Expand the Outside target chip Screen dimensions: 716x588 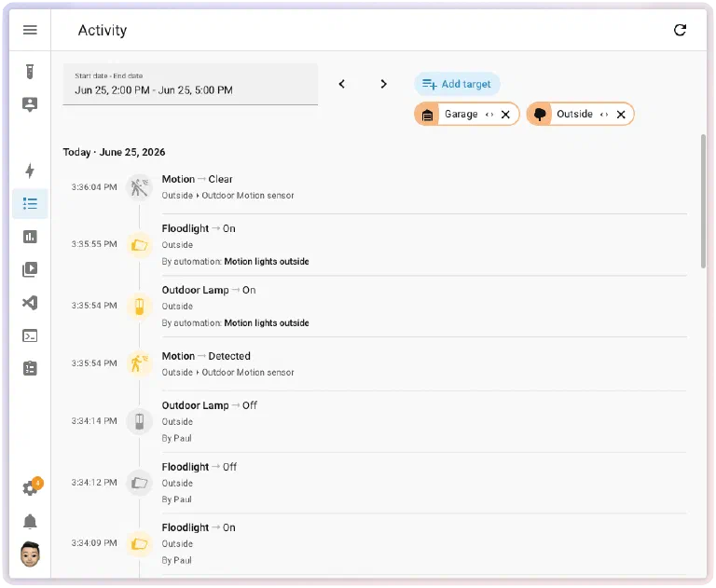[604, 115]
